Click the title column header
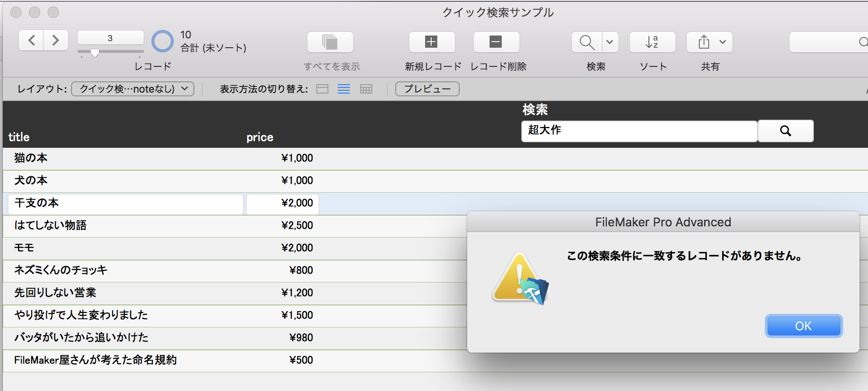Viewport: 868px width, 391px height. tap(19, 137)
